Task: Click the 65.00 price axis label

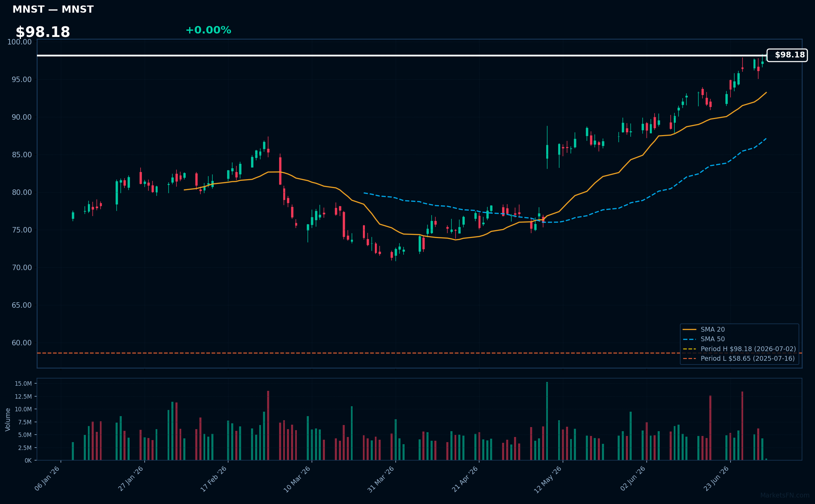Action: (22, 305)
